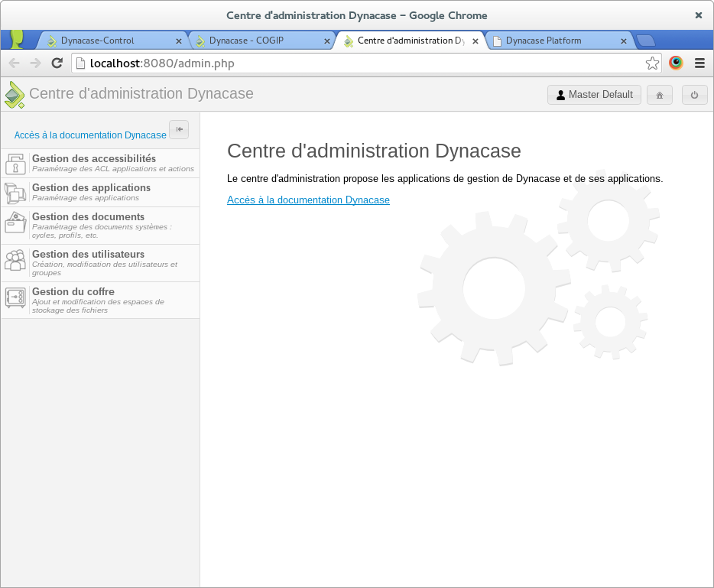Collapse the sidebar with the arrow button
This screenshot has width=714, height=588.
[179, 129]
